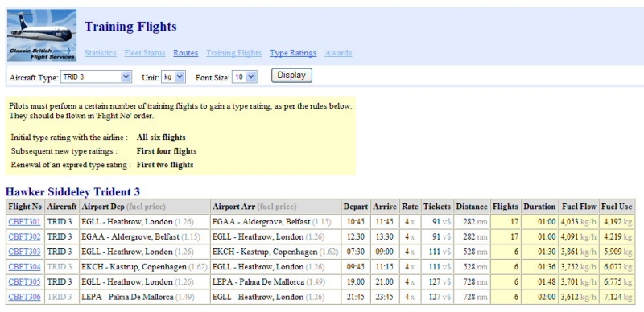Click the Fuel Use column header
Viewport: 644px width, 312px height.
click(617, 207)
